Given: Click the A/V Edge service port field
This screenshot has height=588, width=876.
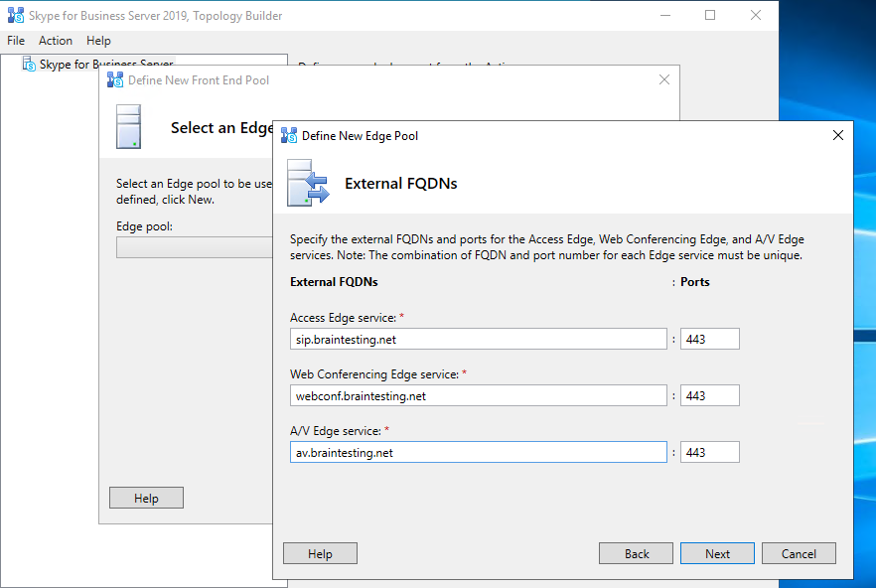Looking at the screenshot, I should pos(709,453).
